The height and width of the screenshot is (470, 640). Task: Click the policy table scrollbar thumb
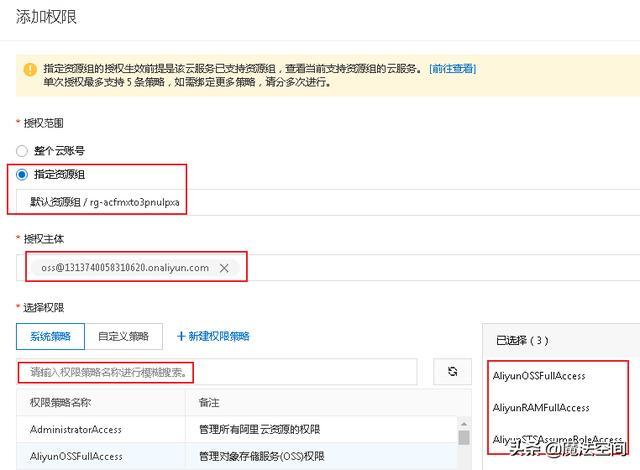464,438
